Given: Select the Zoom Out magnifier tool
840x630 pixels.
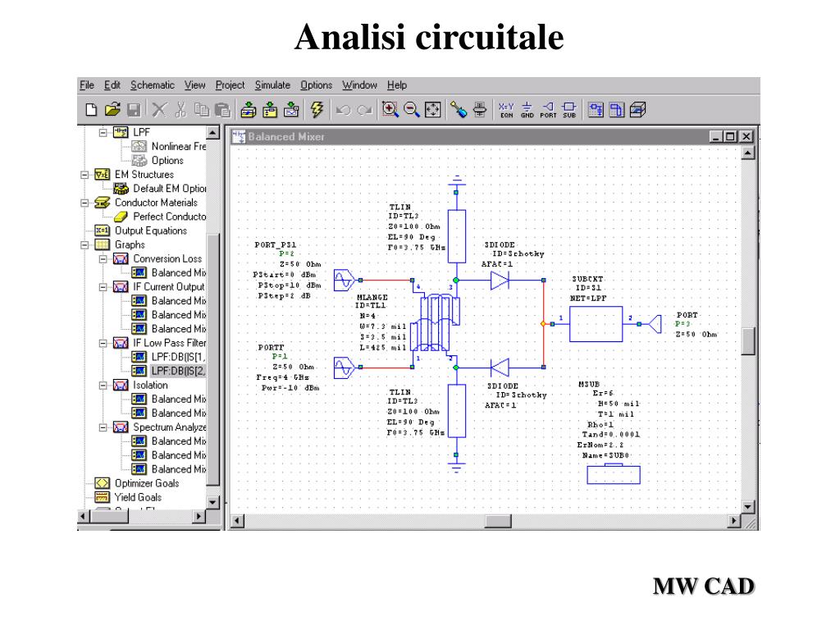Looking at the screenshot, I should click(x=412, y=110).
